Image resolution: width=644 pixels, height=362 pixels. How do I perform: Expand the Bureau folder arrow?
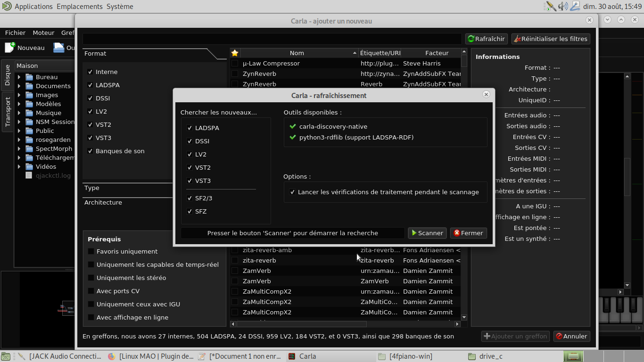[x=19, y=77]
